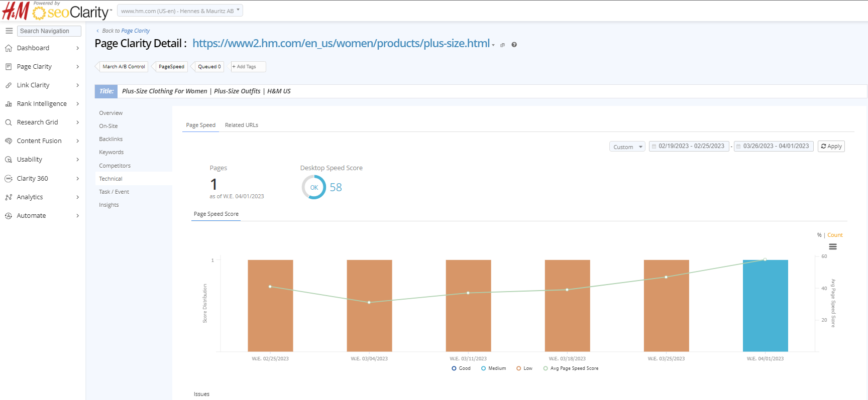
Task: Toggle Avg Page Speed Score legend item
Action: coord(571,368)
